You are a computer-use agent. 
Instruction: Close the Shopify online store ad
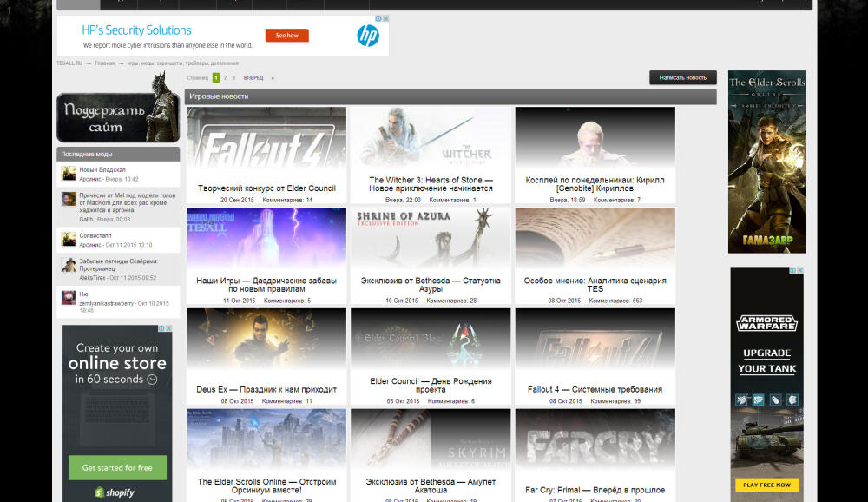click(x=169, y=328)
